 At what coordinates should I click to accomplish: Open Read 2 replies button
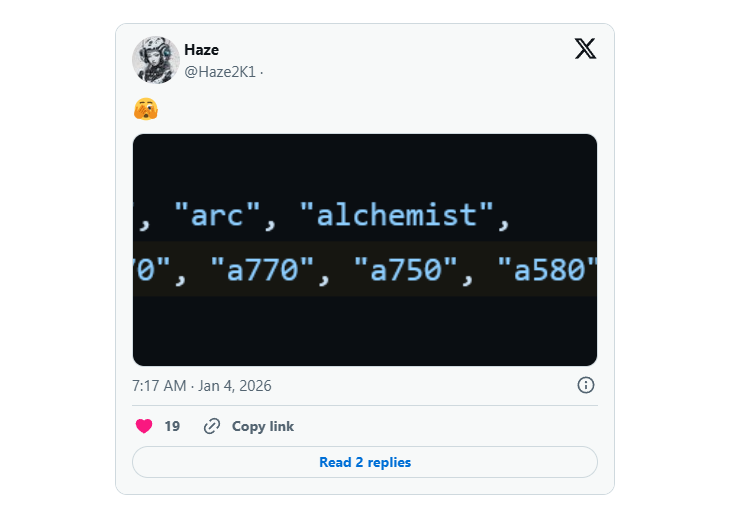click(365, 462)
